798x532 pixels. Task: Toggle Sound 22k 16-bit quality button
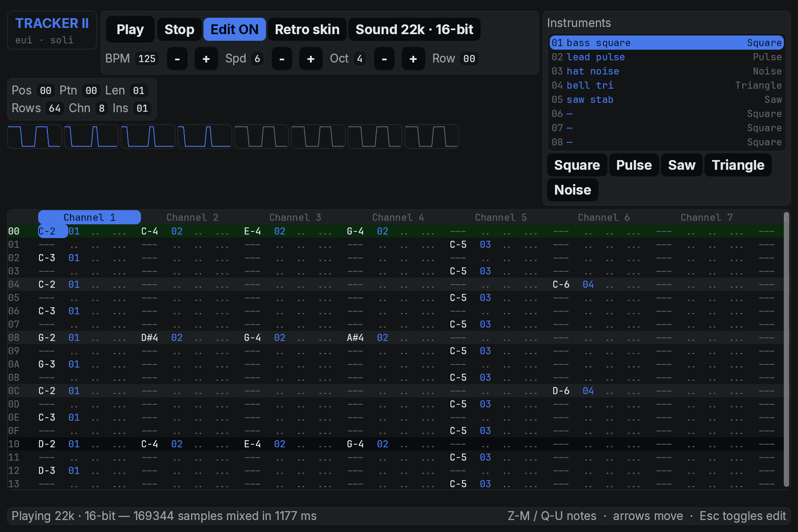point(414,29)
